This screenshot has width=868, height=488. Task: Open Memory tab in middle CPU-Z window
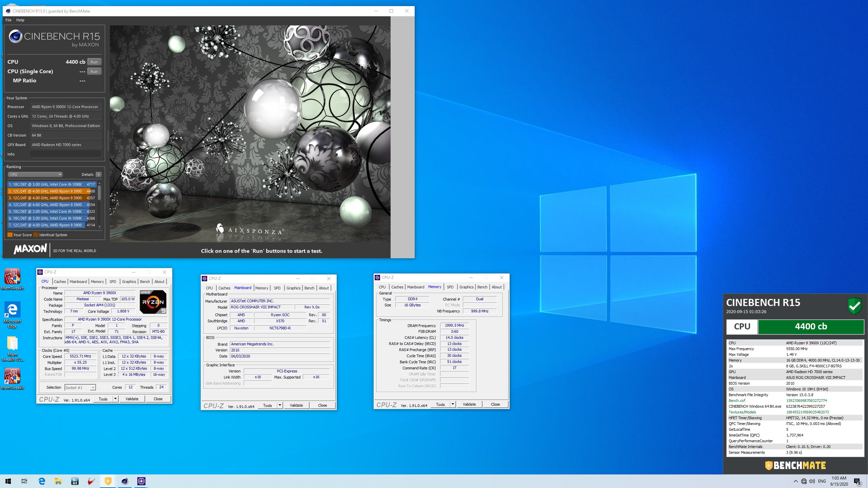click(x=262, y=288)
